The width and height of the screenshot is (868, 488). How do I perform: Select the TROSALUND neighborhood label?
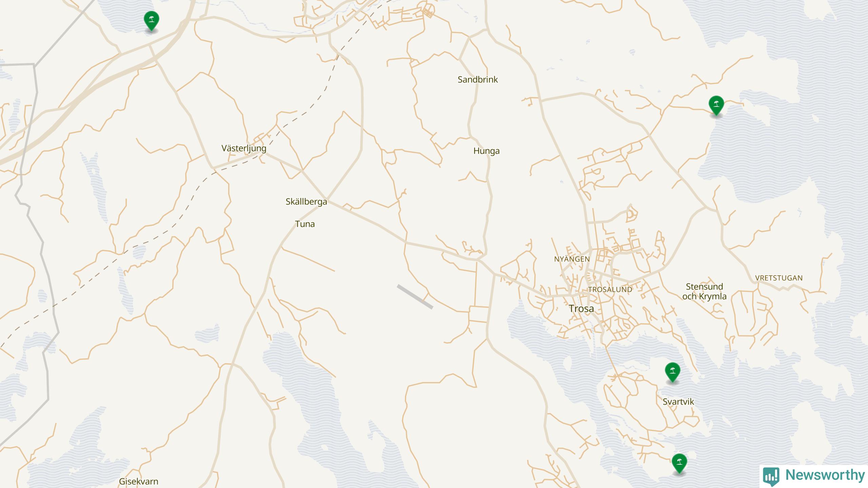click(610, 290)
